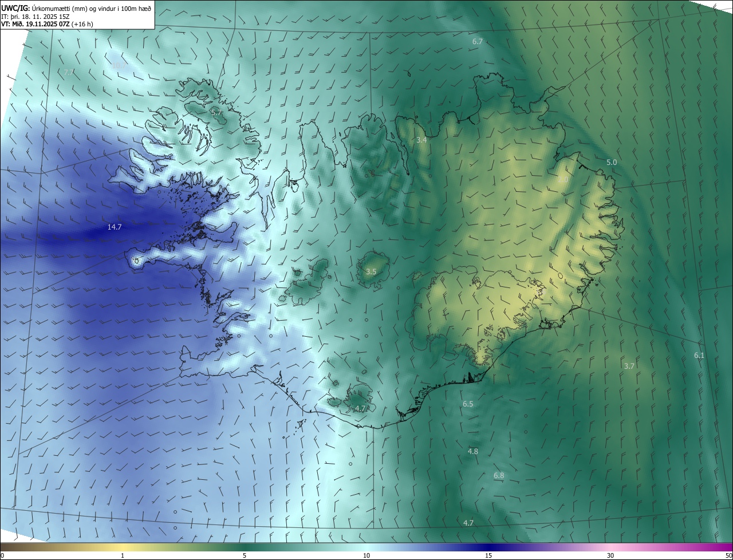Click the initial time line "IT: þri. 18. 11. 2025 15Z"
The height and width of the screenshot is (560, 733).
coord(34,17)
